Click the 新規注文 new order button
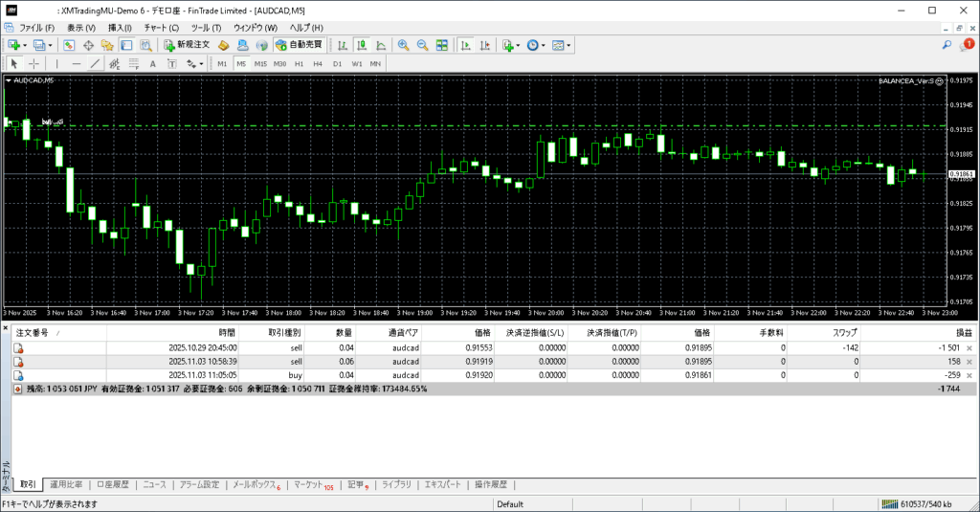 [x=186, y=45]
